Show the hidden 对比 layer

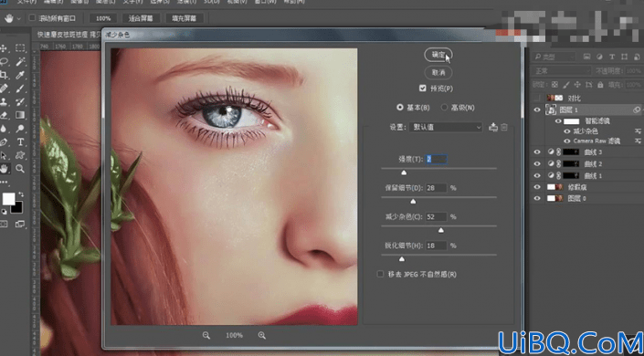pyautogui.click(x=537, y=99)
